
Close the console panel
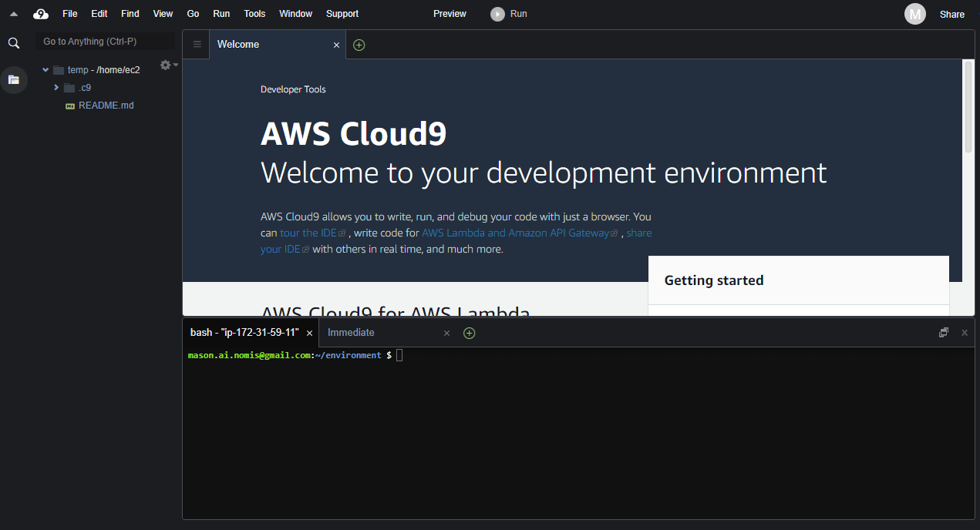tap(964, 333)
